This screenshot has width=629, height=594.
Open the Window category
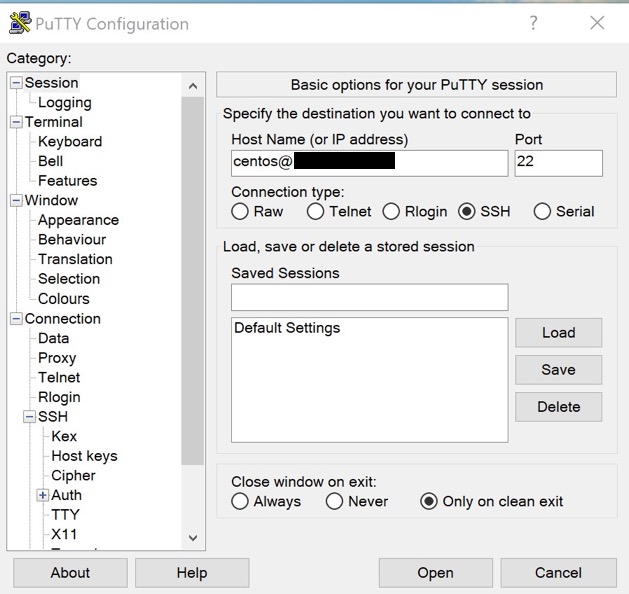[51, 201]
